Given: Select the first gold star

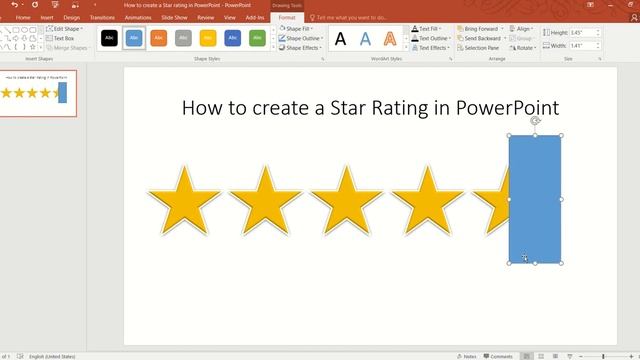Looking at the screenshot, I should point(184,201).
